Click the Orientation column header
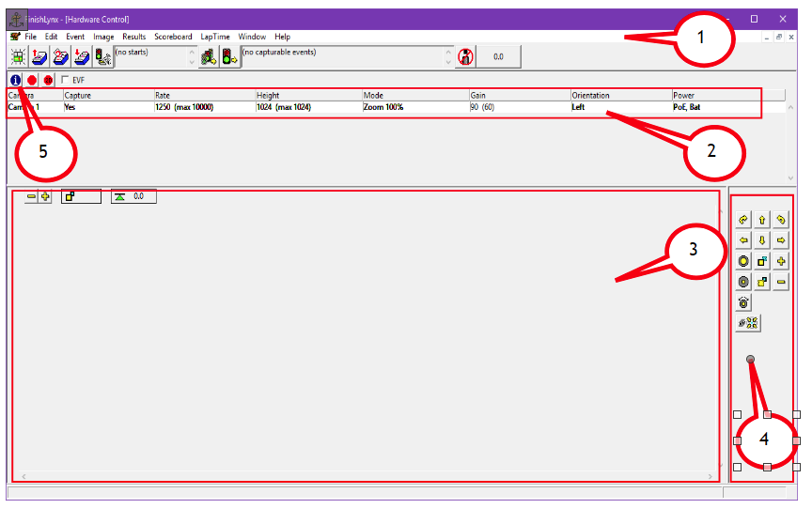Image resolution: width=812 pixels, height=509 pixels. (x=591, y=96)
